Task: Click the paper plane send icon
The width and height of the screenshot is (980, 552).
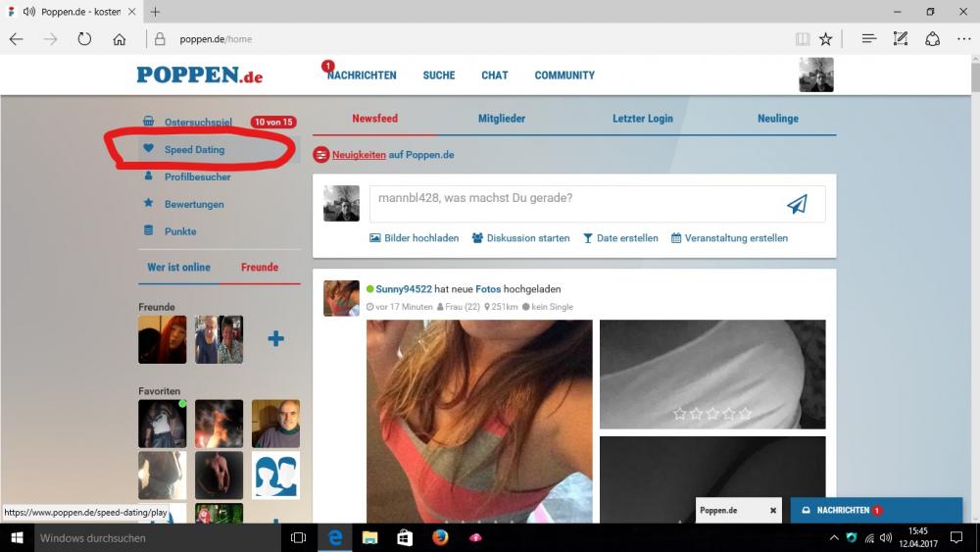Action: click(797, 204)
